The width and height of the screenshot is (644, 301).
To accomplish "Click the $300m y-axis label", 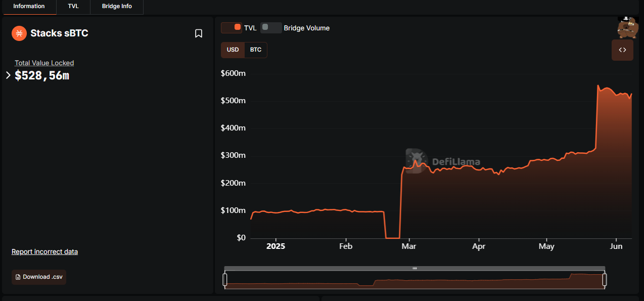I will coord(233,155).
